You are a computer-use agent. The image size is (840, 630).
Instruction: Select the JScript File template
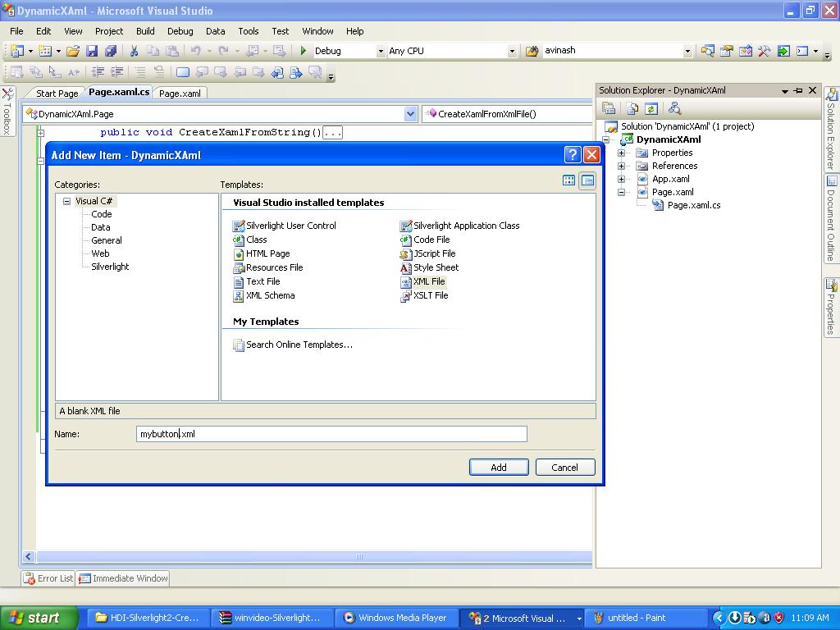[428, 253]
